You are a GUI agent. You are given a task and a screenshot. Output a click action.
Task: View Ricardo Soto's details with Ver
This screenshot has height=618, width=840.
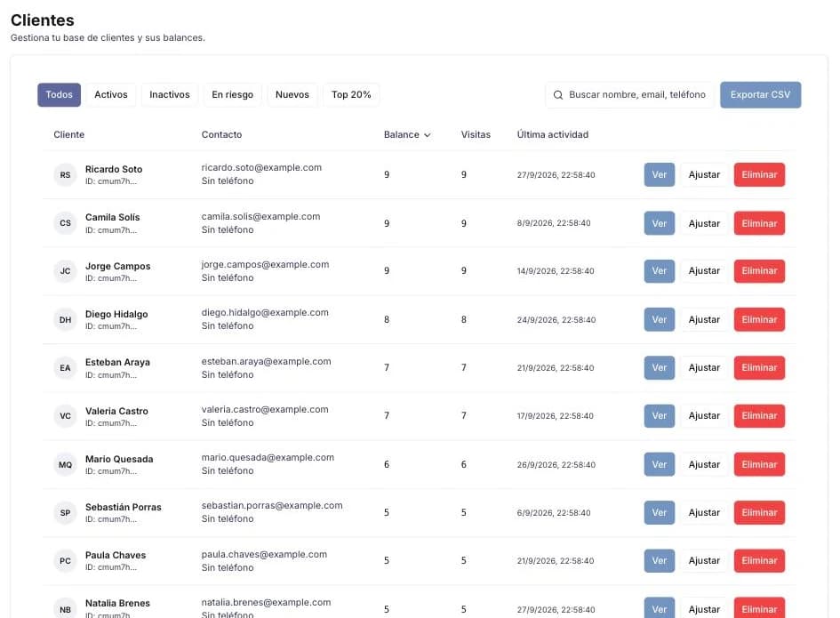(659, 175)
